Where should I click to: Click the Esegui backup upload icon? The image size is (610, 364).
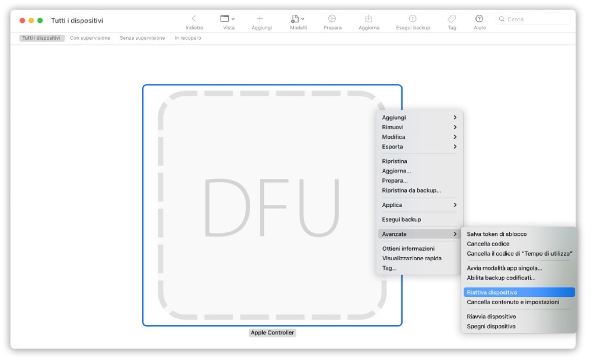[413, 19]
